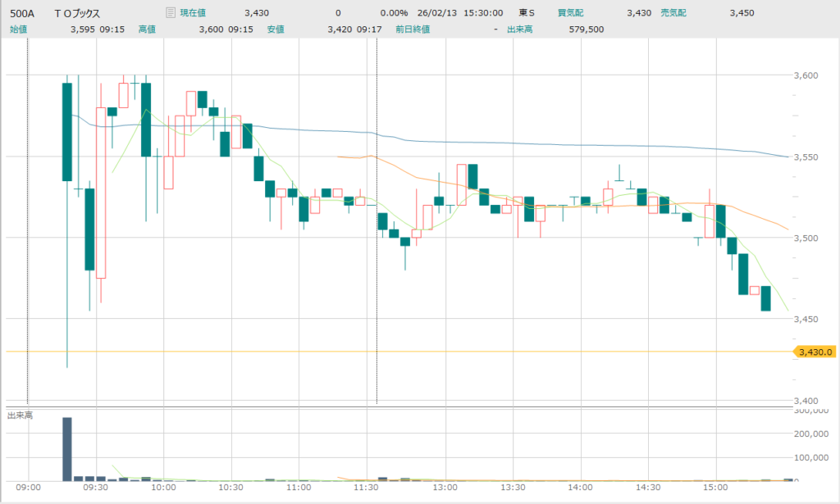Click the document icon beside 現在値
Viewport: 840px width, 504px height.
pos(171,13)
